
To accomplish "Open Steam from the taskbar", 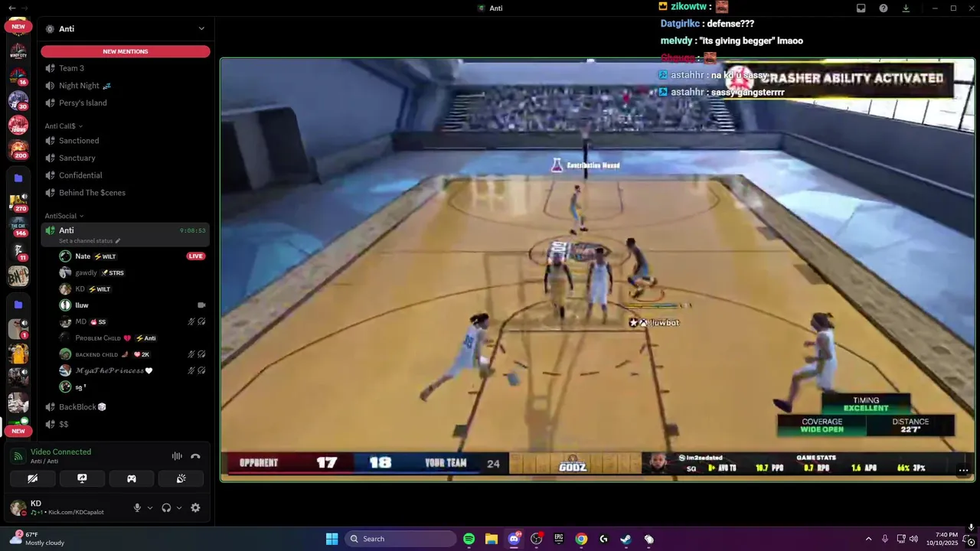I will pyautogui.click(x=626, y=539).
